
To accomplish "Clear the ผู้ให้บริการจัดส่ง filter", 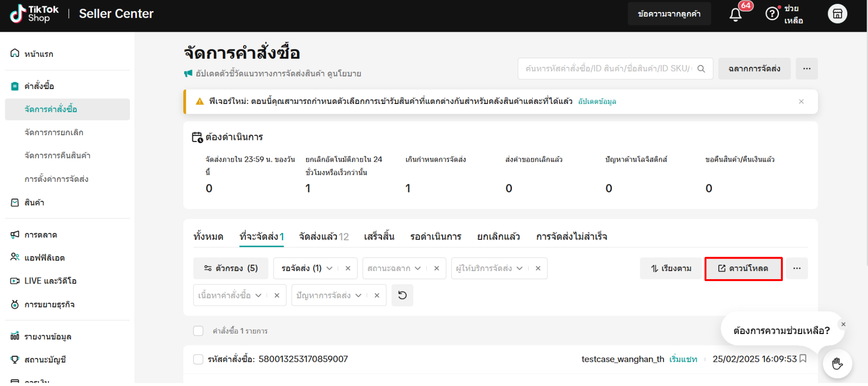I will [538, 269].
